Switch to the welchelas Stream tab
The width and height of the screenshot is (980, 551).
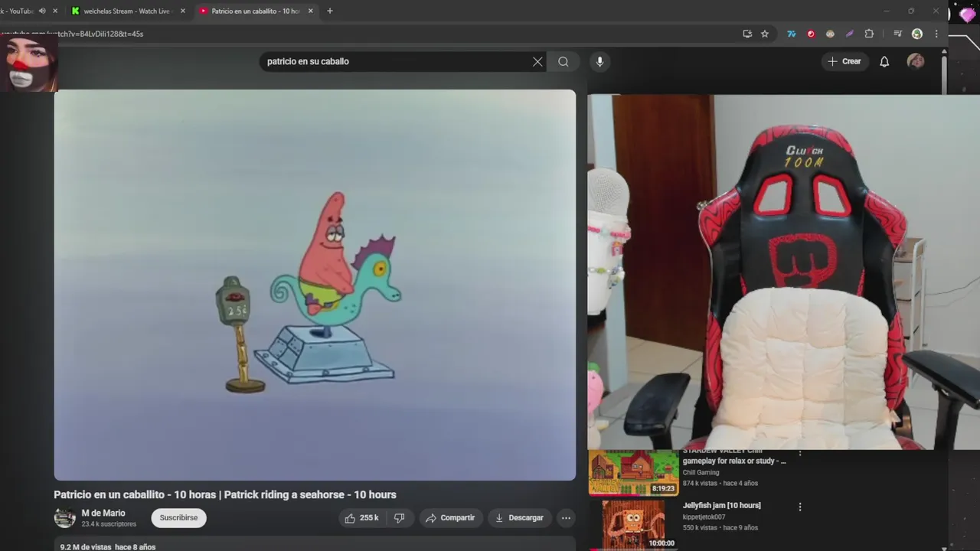[127, 11]
